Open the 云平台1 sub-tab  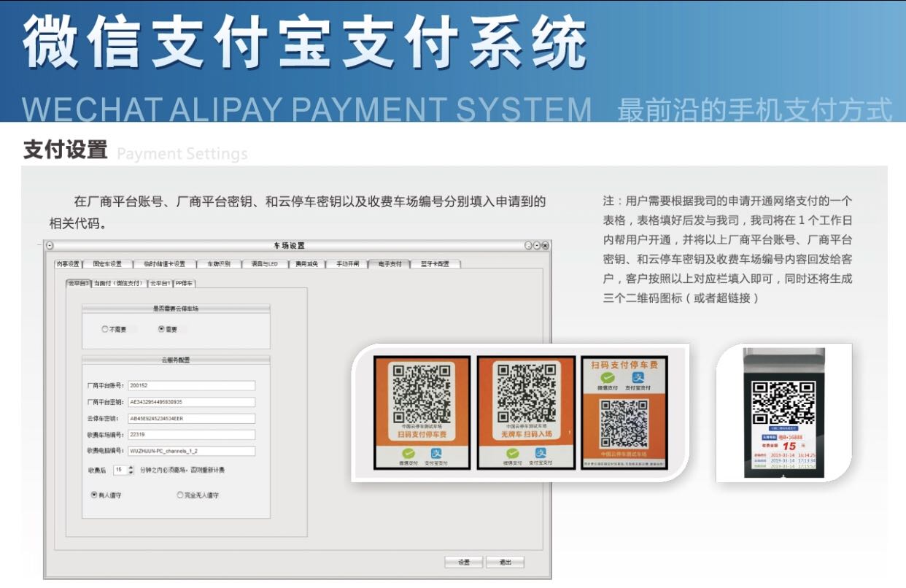[160, 283]
